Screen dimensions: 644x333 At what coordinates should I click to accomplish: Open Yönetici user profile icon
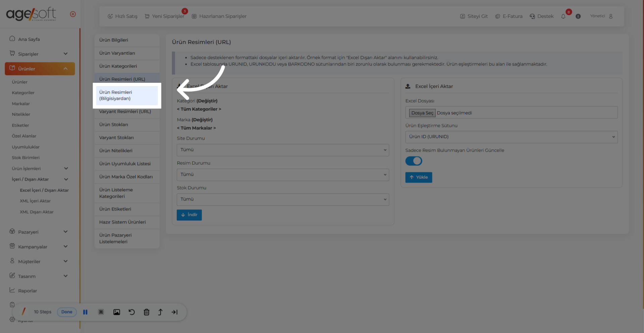tap(611, 16)
